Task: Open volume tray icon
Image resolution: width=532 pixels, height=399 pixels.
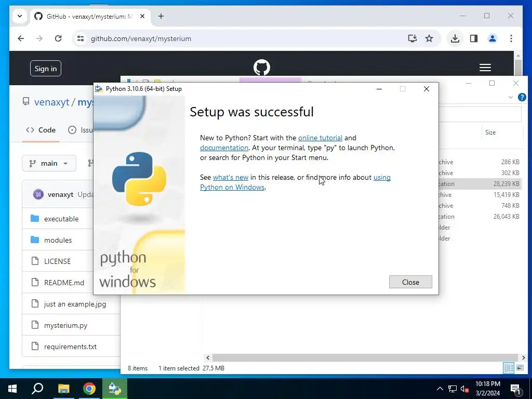Action: click(x=464, y=389)
